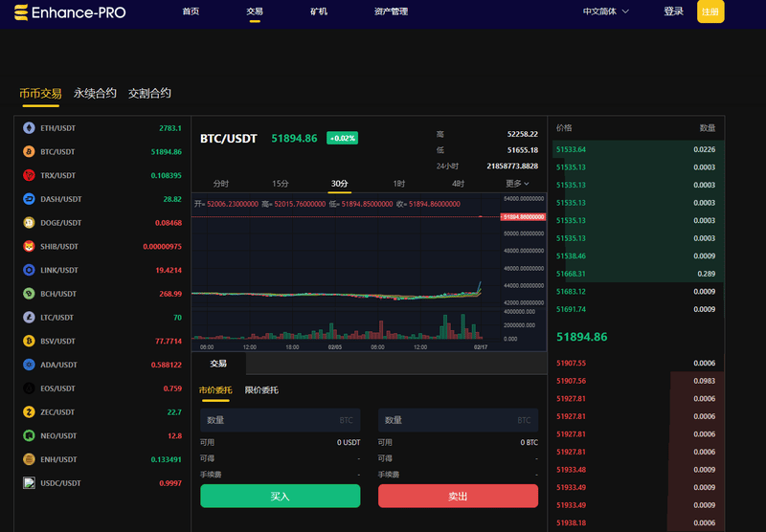Click the SHIB/USDT price 0.00000975
This screenshot has width=766, height=532.
coord(162,247)
